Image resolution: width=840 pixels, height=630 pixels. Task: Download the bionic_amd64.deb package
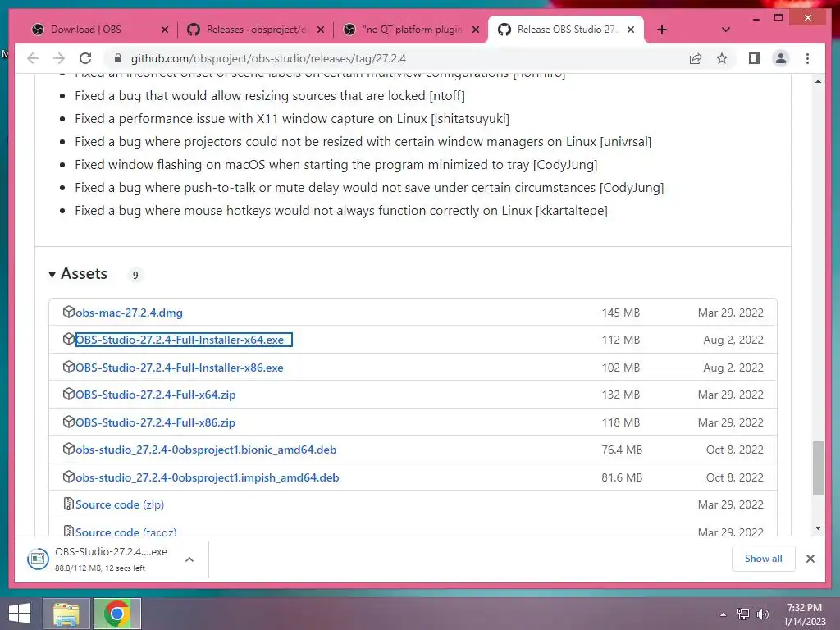point(206,450)
